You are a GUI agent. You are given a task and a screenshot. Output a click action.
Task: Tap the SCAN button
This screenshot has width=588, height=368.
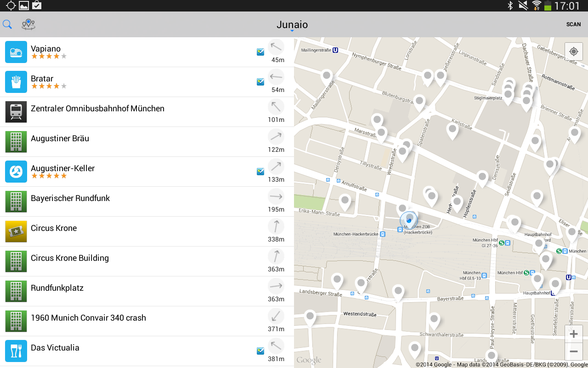(573, 24)
